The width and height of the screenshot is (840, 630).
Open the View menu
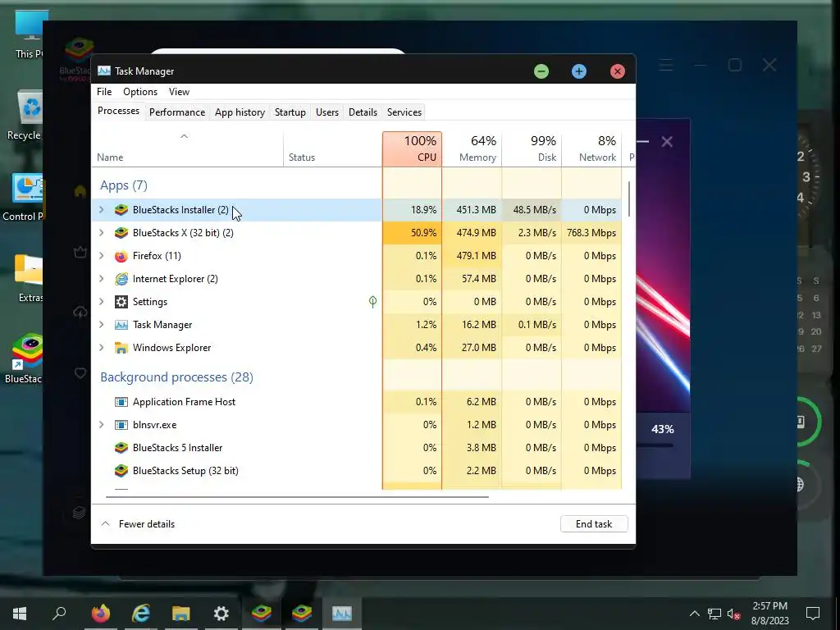tap(179, 92)
